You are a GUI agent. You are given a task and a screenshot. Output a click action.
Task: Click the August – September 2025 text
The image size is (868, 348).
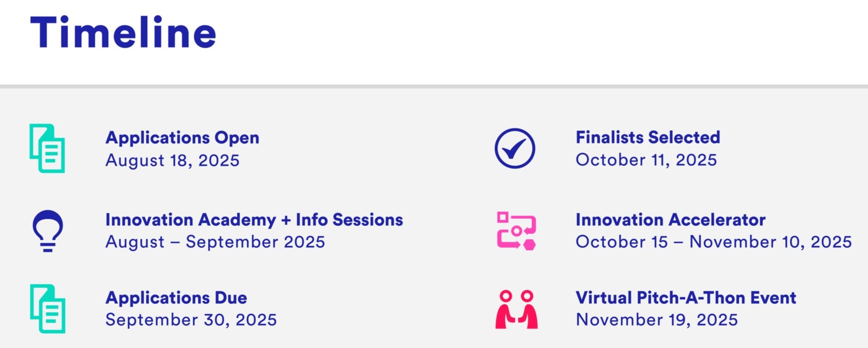(215, 242)
